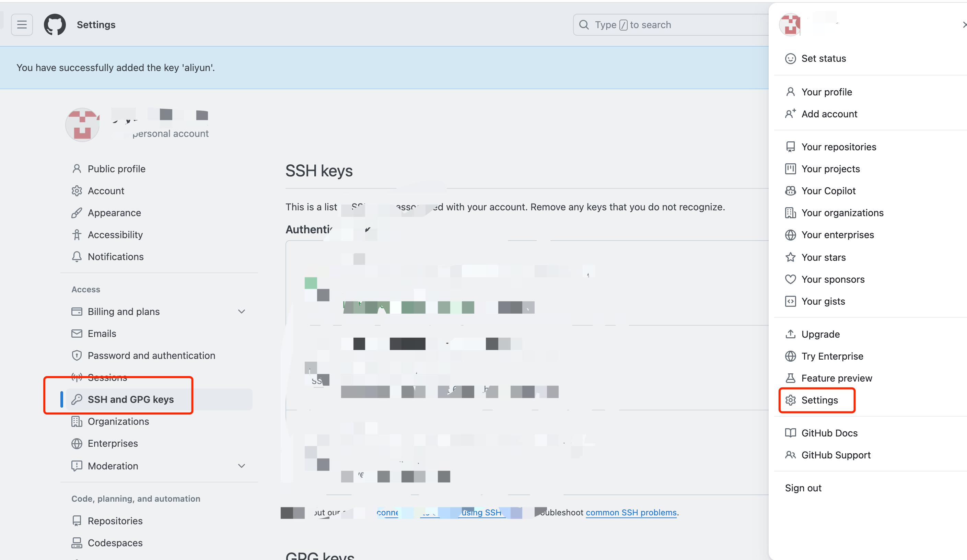Open the hamburger navigation menu
Screen dimensions: 967x560
click(x=22, y=25)
